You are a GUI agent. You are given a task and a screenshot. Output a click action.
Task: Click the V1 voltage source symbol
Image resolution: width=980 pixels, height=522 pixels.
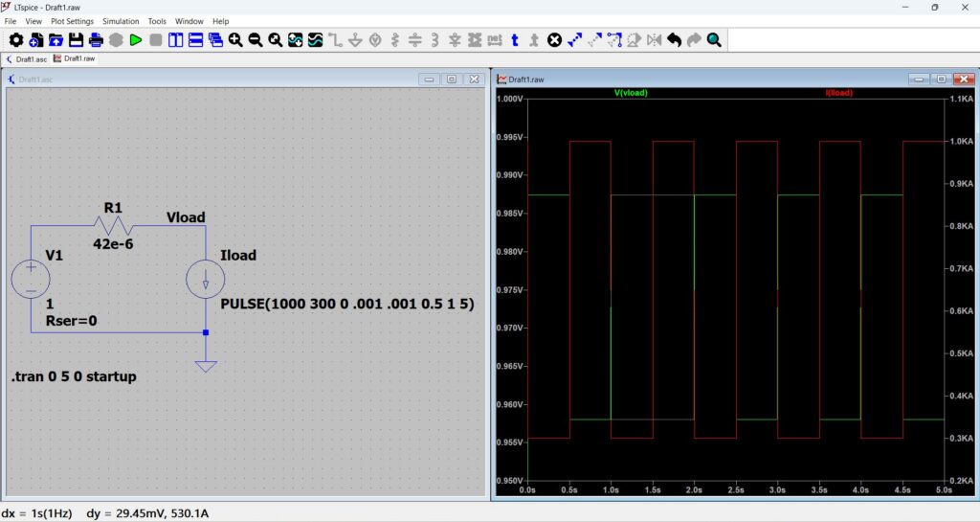(31, 278)
